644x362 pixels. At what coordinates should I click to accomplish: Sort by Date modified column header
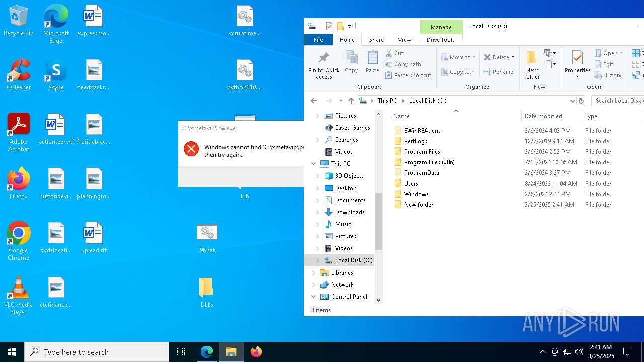pos(551,116)
